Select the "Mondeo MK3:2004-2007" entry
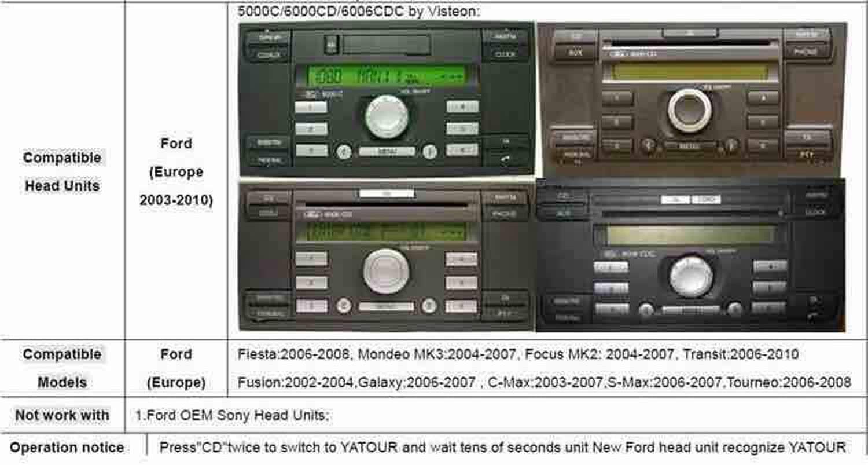 click(x=438, y=354)
